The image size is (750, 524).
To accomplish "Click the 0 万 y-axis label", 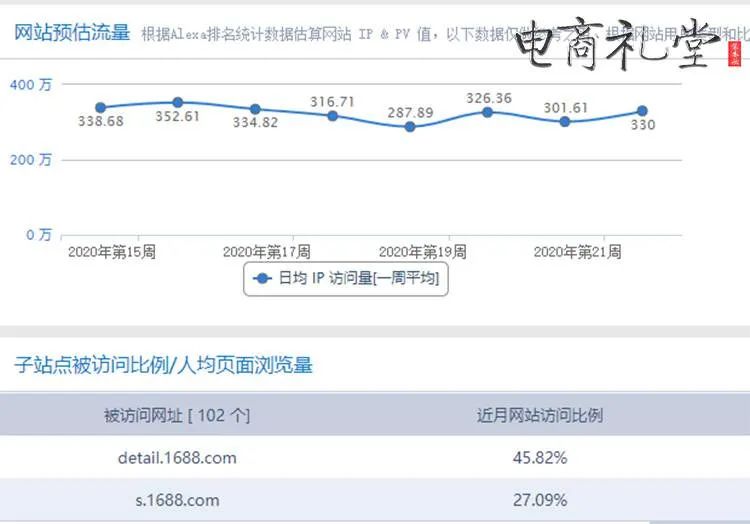I will click(x=39, y=235).
